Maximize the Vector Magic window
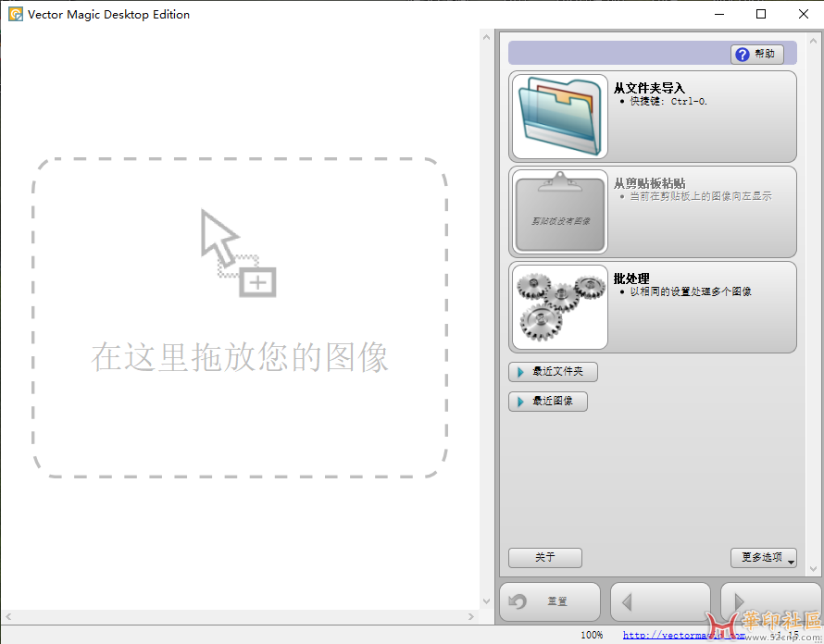Screen dimensions: 824x644 click(761, 14)
